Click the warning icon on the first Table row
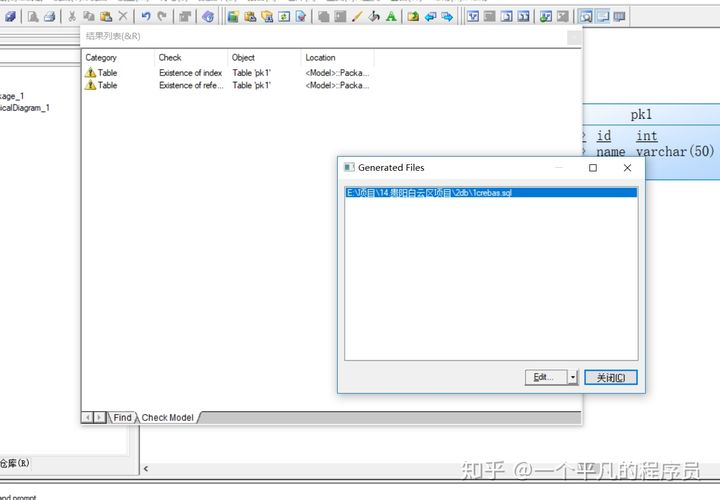This screenshot has height=500, width=720. point(90,73)
